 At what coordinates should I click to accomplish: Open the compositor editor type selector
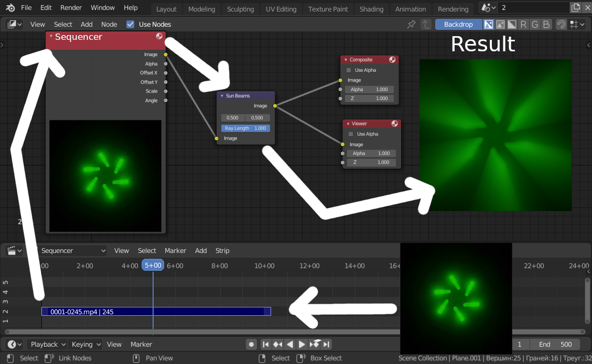coord(14,25)
